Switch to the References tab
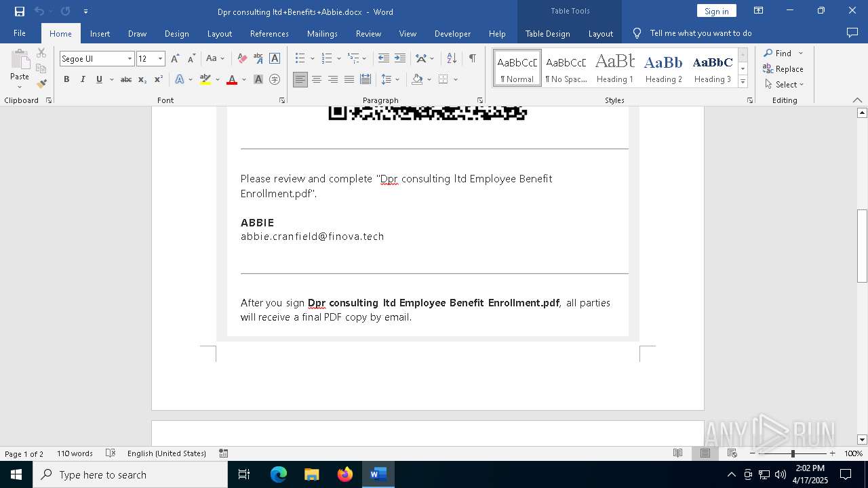 pos(269,33)
